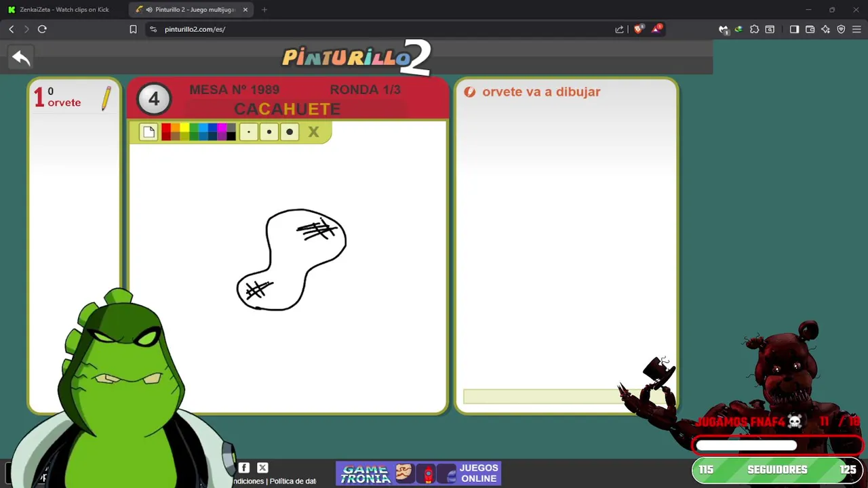
Task: Click the site info icon left of URL
Action: point(153,29)
